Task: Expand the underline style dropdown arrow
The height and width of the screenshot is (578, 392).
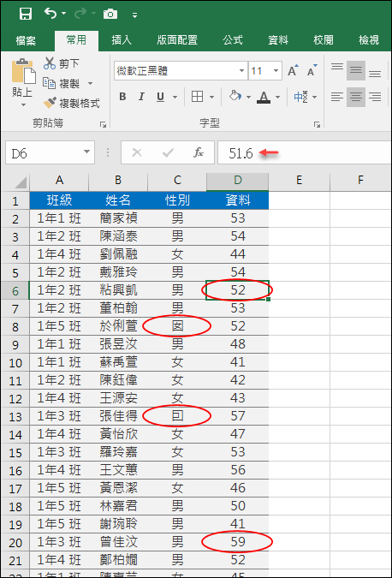Action: point(175,98)
